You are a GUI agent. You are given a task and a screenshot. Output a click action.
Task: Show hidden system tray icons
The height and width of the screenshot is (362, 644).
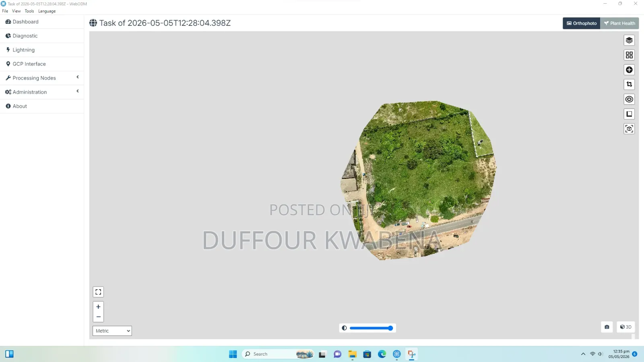(583, 354)
